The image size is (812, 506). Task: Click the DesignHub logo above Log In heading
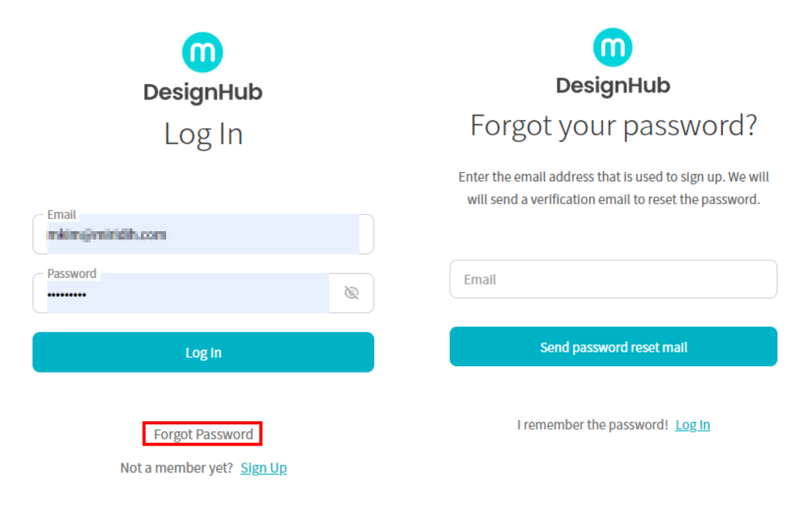pos(202,53)
